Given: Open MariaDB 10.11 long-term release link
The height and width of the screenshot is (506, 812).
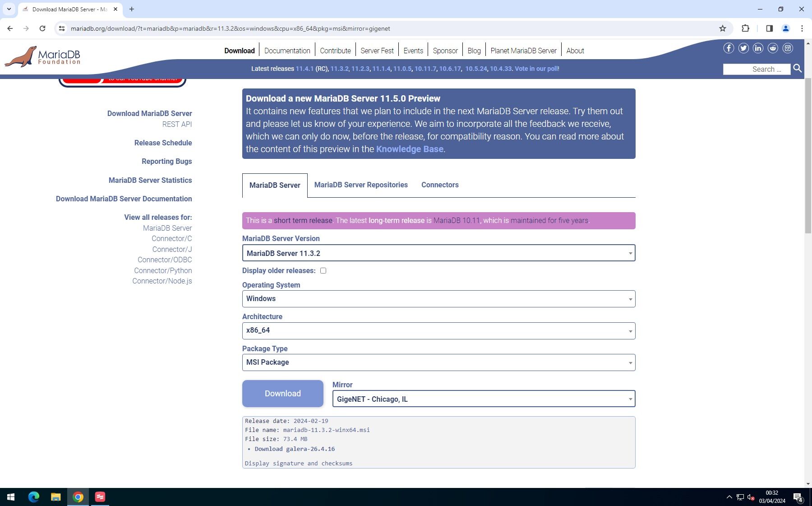Looking at the screenshot, I should pos(457,221).
